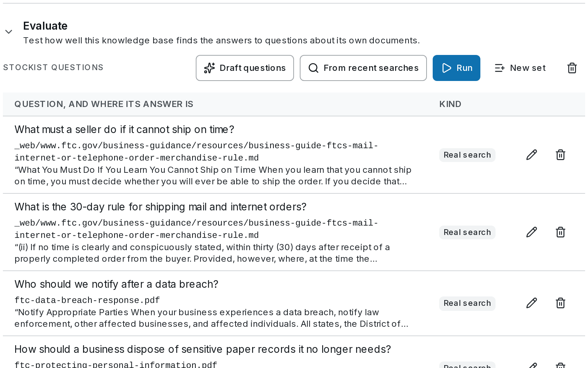
Task: Click Real search tag on the 'cannot ship on time' row
Action: click(x=467, y=155)
